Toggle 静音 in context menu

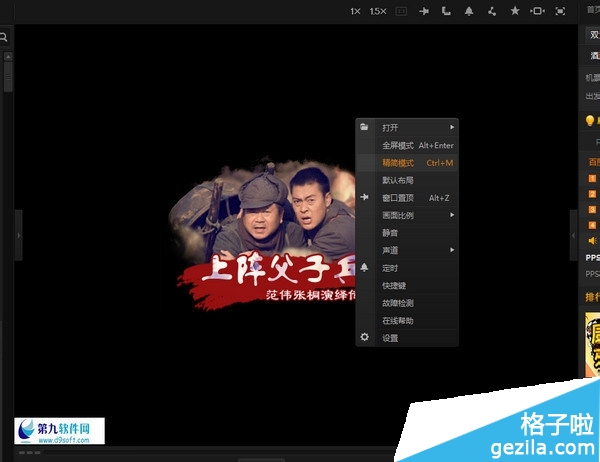point(407,233)
